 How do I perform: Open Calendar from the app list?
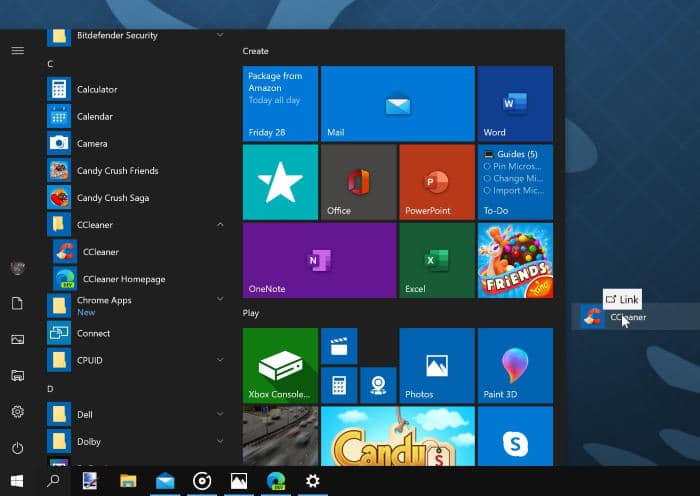[136, 117]
